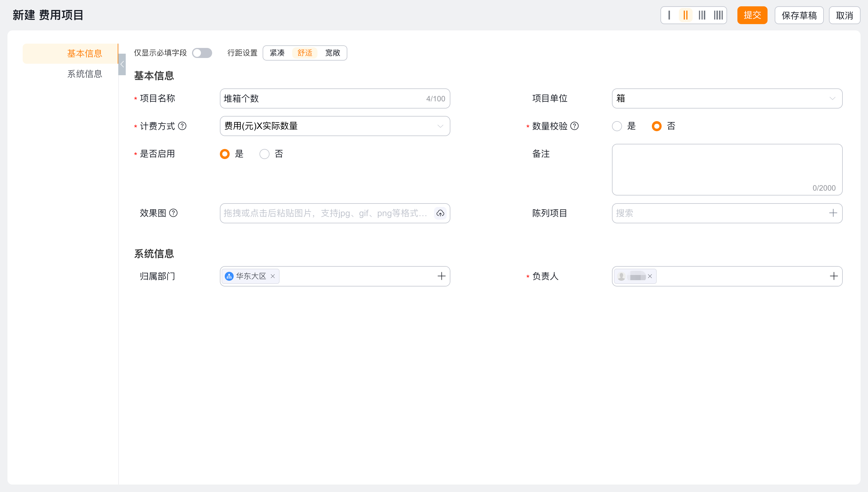
Task: Select the four-column layout icon
Action: tap(718, 15)
